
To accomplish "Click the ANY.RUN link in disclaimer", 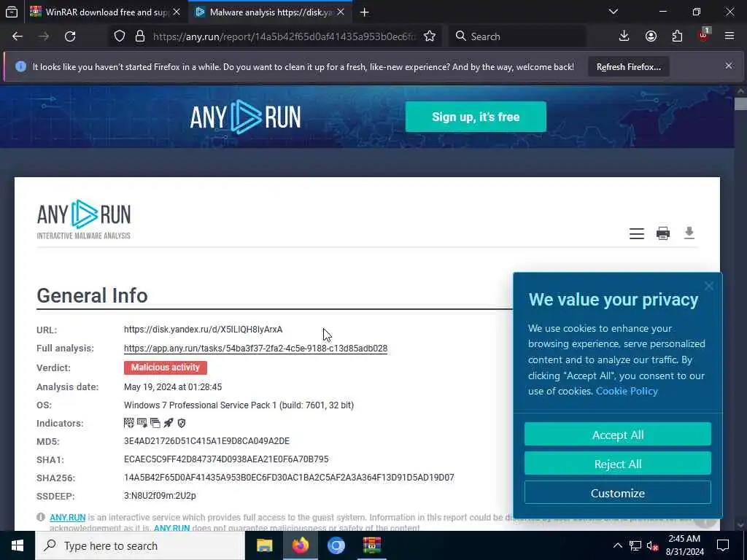I will [x=68, y=518].
